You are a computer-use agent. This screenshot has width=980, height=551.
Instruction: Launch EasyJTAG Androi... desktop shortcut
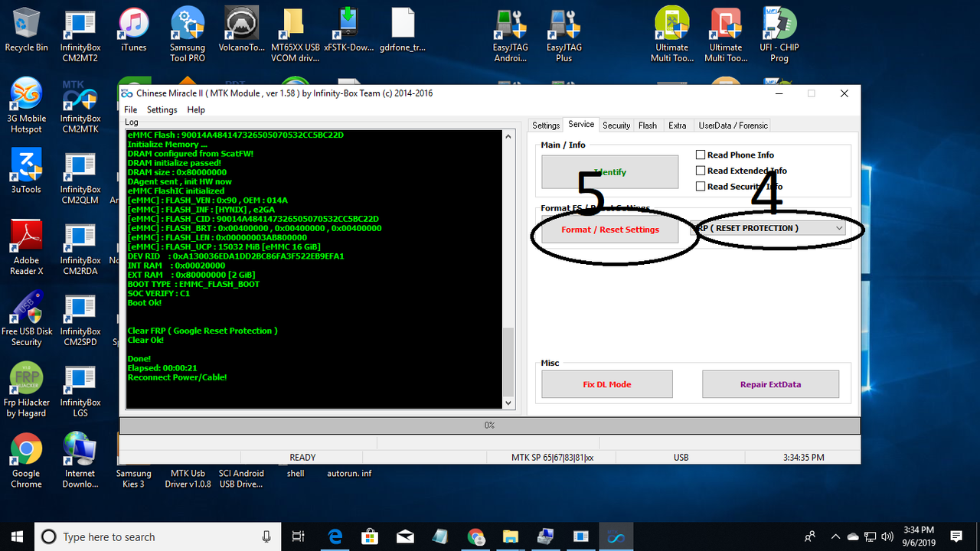coord(510,36)
